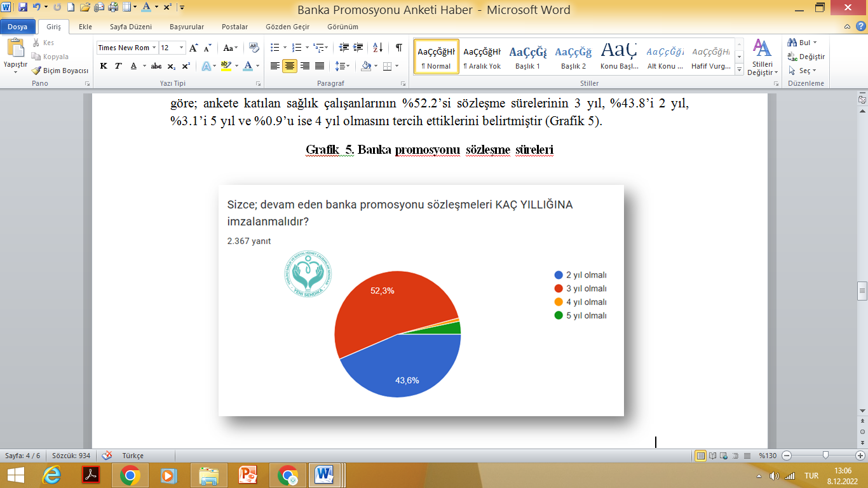Open the Times New Roman font dropdown
This screenshot has height=488, width=868.
click(x=154, y=48)
